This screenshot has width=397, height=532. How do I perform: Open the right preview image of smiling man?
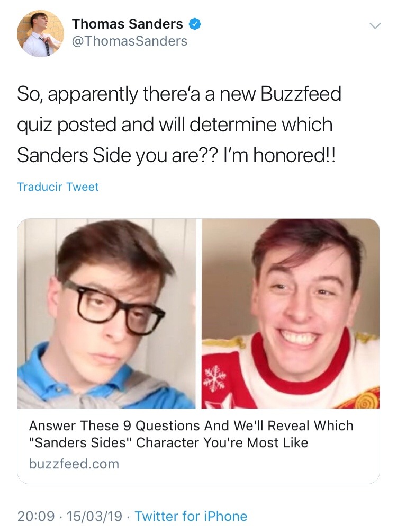(291, 313)
